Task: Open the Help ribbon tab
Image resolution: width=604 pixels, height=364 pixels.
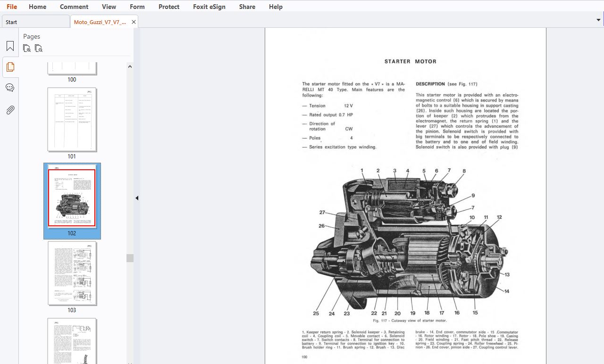Action: pyautogui.click(x=276, y=7)
